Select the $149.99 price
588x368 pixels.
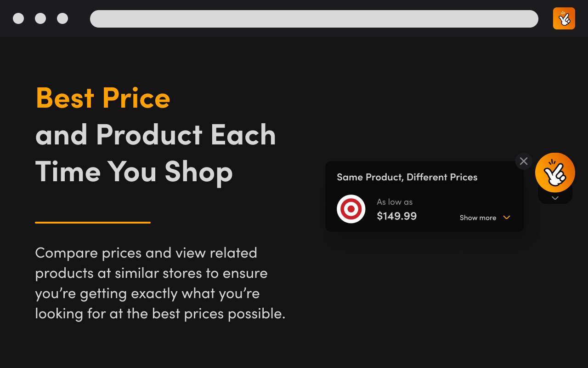[x=396, y=216]
